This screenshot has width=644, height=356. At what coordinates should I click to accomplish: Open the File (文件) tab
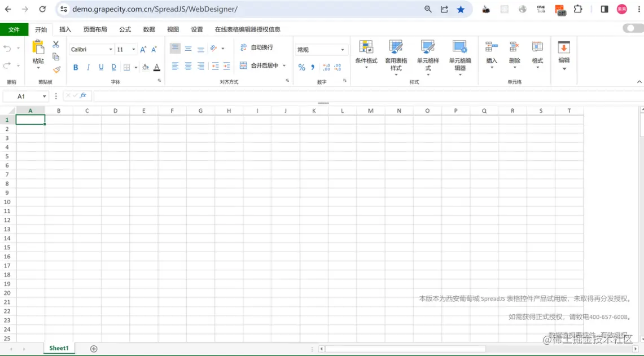click(14, 29)
